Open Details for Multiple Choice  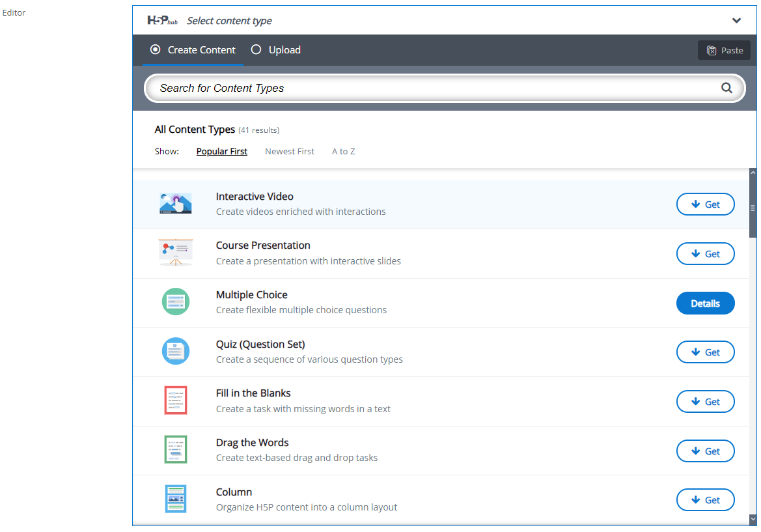click(705, 303)
